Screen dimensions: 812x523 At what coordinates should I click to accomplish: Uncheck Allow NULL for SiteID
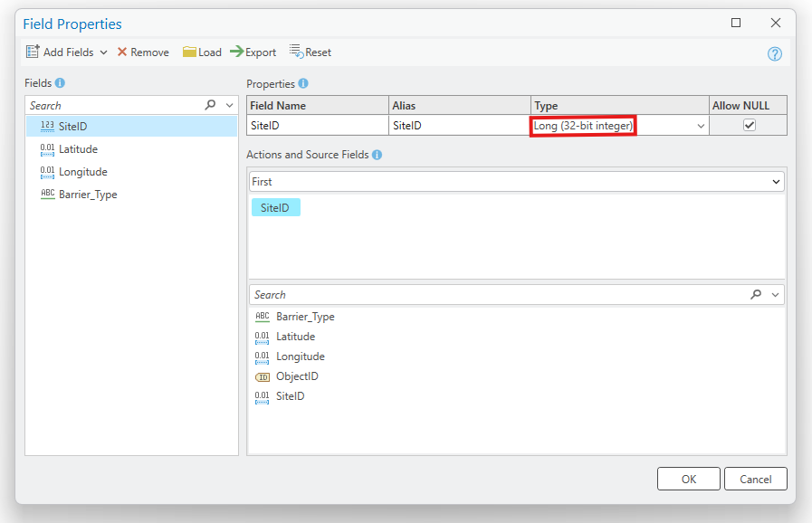[x=748, y=124]
